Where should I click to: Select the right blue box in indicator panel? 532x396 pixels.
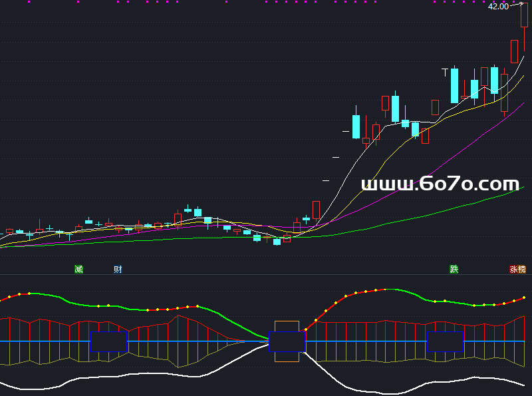pyautogui.click(x=444, y=341)
